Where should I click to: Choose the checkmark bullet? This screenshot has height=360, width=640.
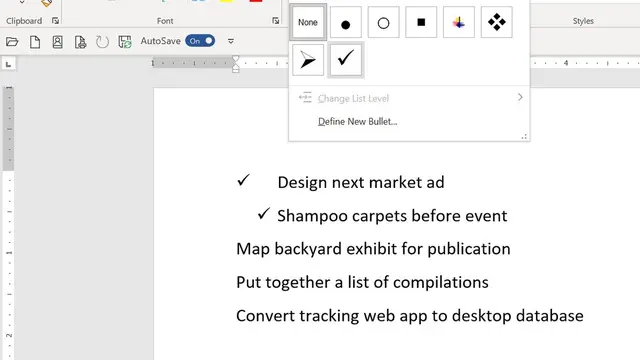point(345,60)
